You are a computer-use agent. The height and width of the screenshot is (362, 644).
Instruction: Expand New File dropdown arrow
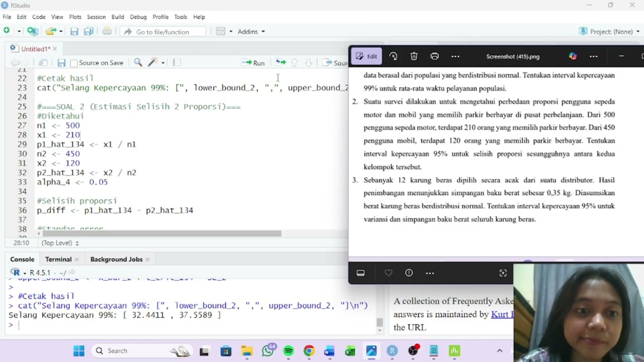point(19,31)
